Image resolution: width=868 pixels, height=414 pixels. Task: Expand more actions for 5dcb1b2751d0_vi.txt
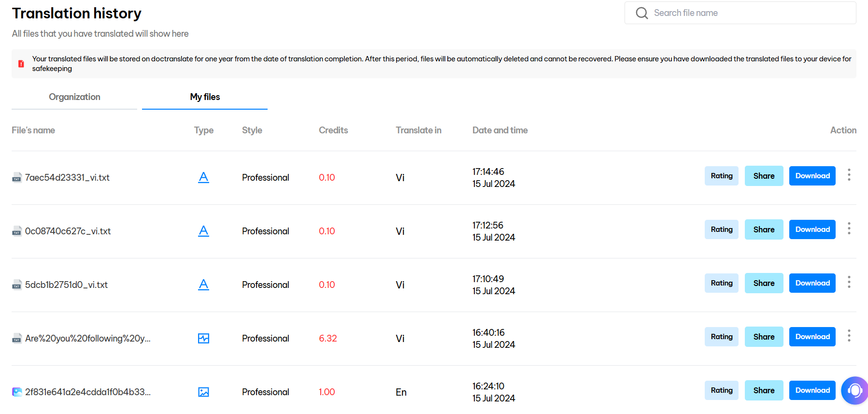pos(849,282)
